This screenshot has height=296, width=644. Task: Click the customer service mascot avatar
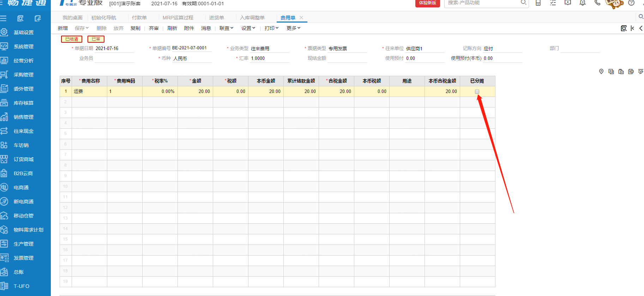pos(614,4)
